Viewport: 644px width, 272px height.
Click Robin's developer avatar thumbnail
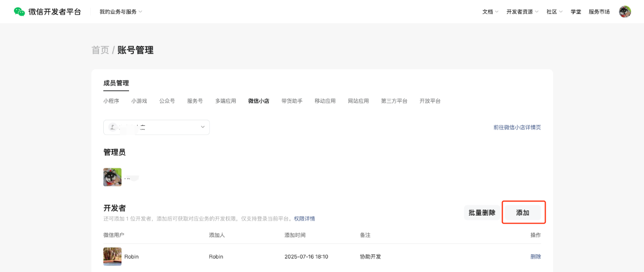[x=112, y=256]
